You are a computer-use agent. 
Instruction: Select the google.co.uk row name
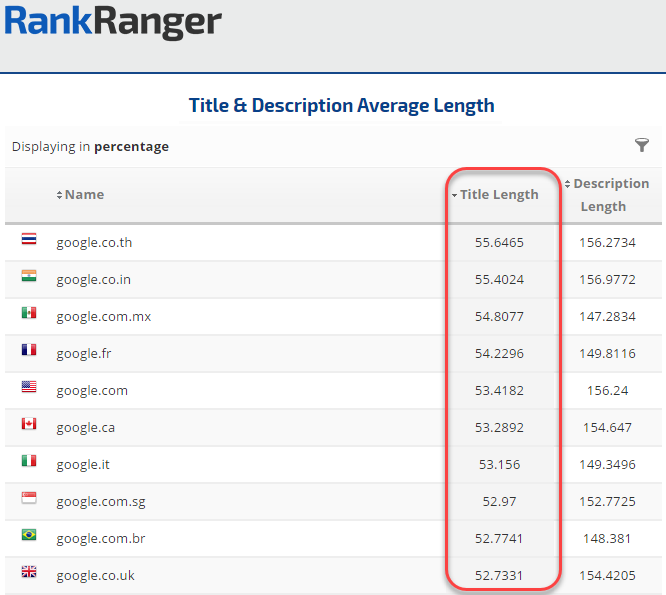96,575
